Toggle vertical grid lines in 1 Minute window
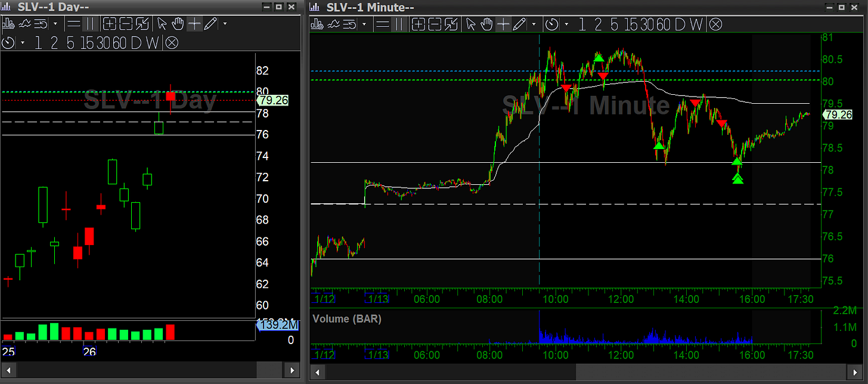Viewport: 868px width, 384px height. coord(399,24)
